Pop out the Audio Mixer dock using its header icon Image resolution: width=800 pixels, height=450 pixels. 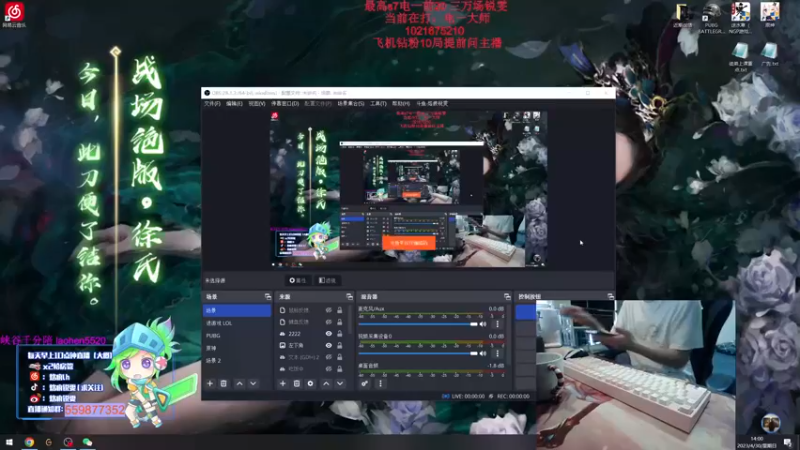pyautogui.click(x=507, y=296)
